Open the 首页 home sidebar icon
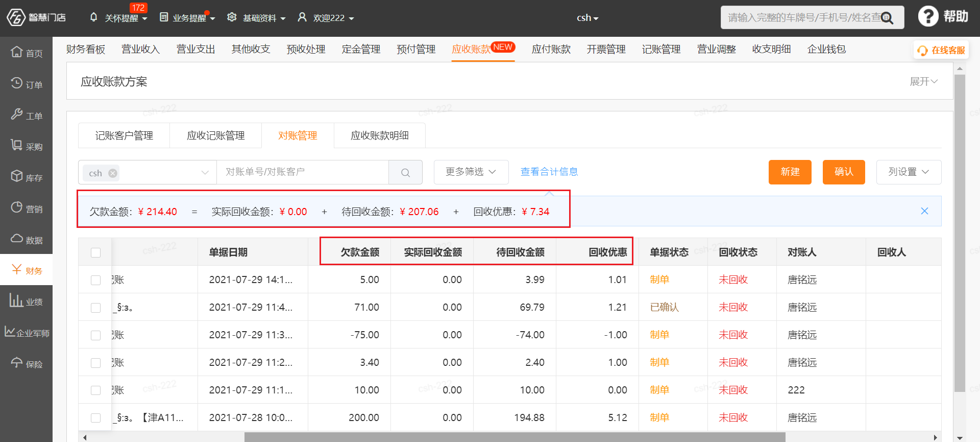The image size is (980, 442). tap(17, 52)
